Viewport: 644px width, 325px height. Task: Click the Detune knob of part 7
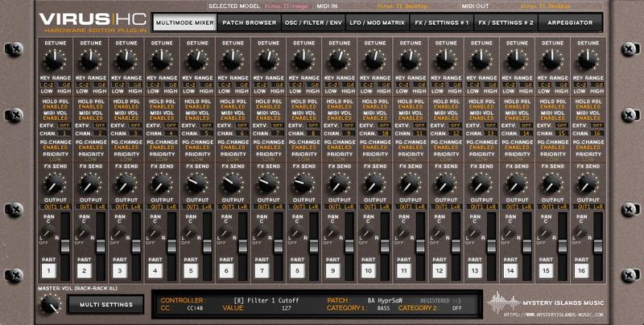pos(267,60)
